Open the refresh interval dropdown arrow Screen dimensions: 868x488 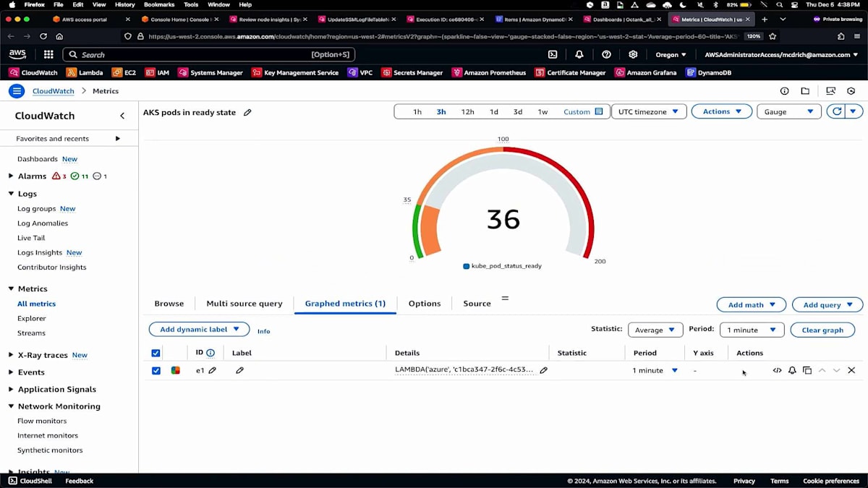(x=854, y=111)
